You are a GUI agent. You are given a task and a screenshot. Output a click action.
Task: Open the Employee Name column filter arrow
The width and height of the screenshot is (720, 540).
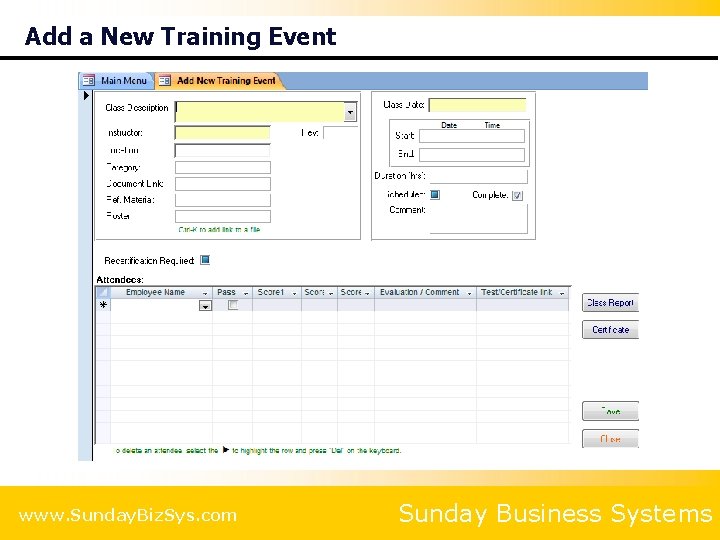(x=205, y=293)
